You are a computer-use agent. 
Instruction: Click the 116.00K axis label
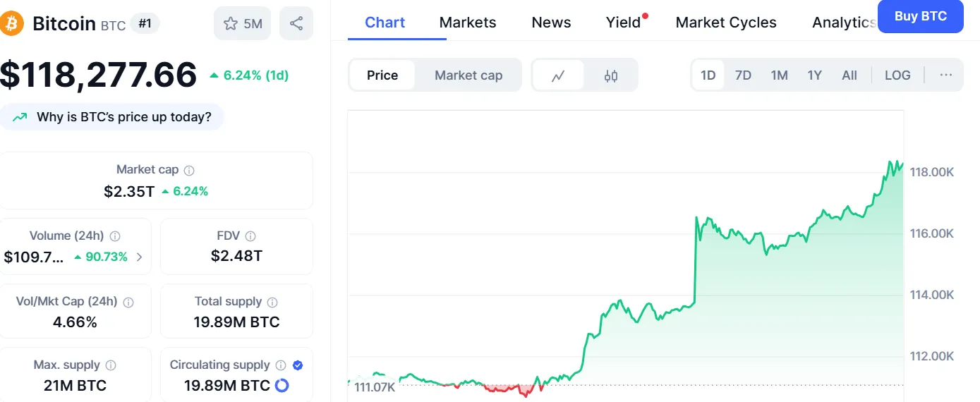[x=932, y=233]
